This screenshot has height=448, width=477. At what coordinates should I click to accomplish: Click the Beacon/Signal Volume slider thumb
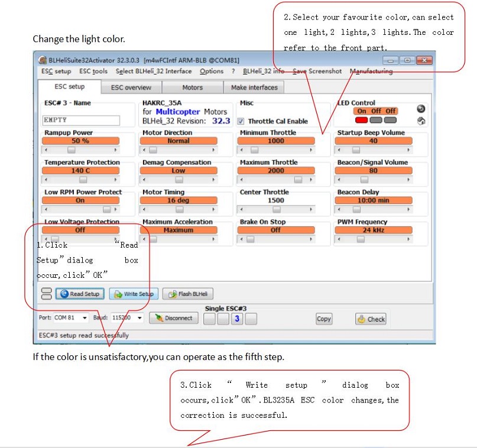(365, 180)
